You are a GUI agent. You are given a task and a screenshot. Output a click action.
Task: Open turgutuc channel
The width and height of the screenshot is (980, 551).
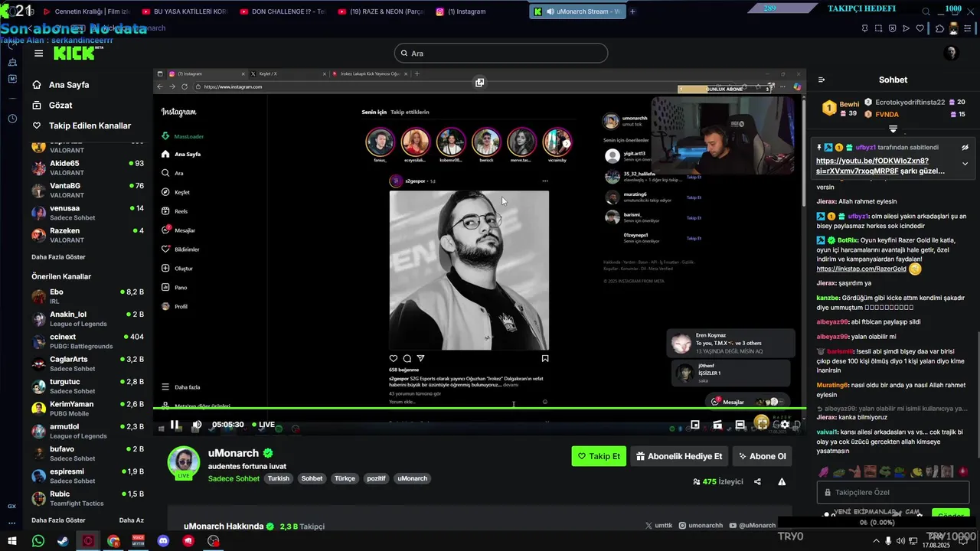click(87, 386)
